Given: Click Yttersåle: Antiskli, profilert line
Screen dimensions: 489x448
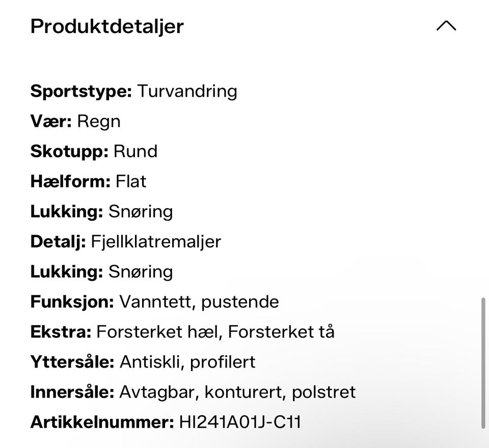Looking at the screenshot, I should [x=143, y=362].
